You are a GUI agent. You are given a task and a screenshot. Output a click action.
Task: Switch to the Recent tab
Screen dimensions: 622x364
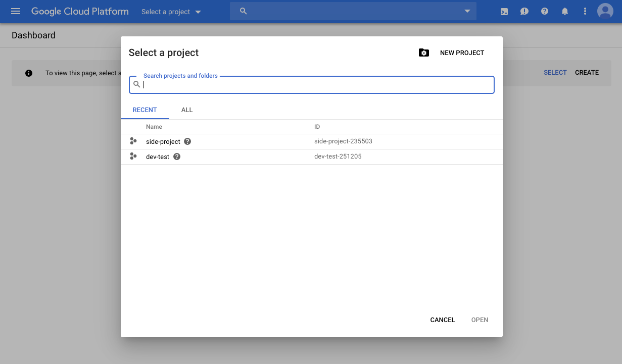(x=145, y=110)
